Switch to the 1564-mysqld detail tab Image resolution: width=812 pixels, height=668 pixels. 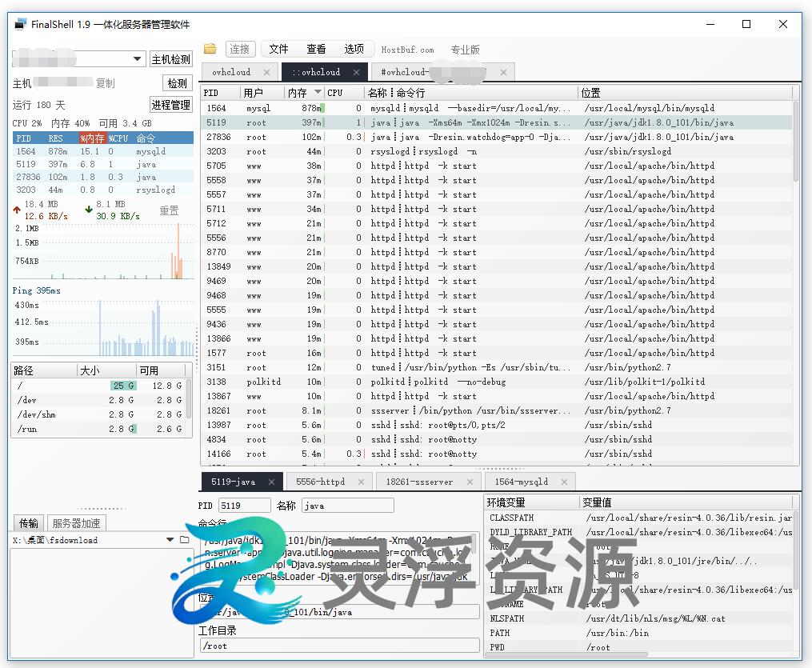pos(521,482)
